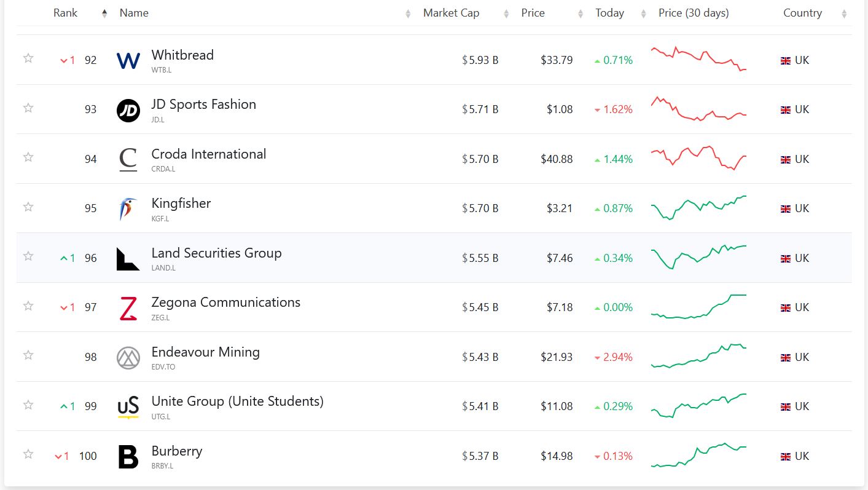
Task: Click the Whitbread company logo
Action: coord(128,60)
